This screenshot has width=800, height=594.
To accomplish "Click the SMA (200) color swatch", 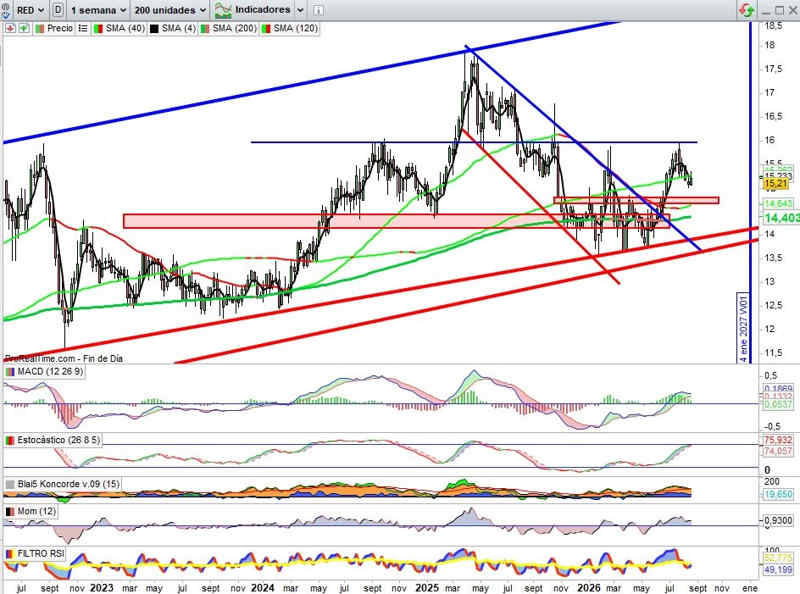I will (x=205, y=29).
